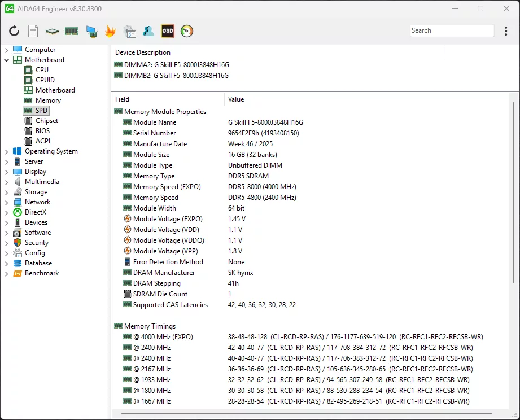Viewport: 520px width, 420px height.
Task: Expand the Storage tree node
Action: 6,193
